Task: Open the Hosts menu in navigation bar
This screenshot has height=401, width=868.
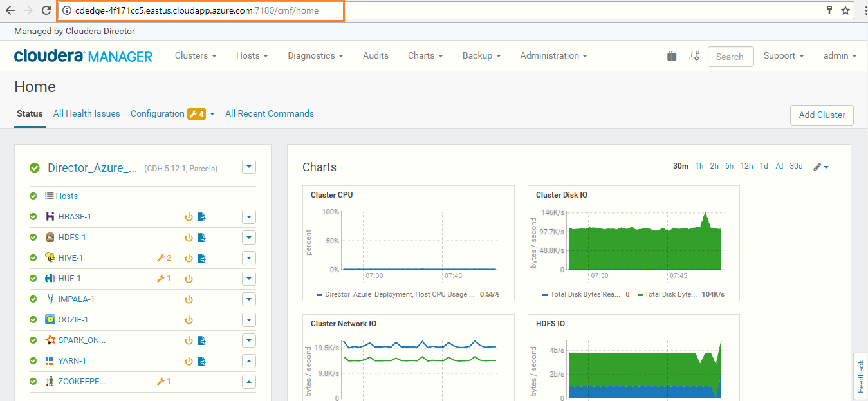Action: [x=252, y=56]
